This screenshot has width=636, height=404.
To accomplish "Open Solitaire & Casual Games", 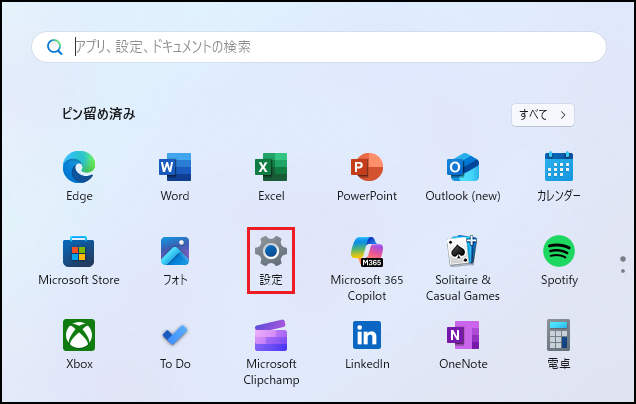I will pos(463,251).
